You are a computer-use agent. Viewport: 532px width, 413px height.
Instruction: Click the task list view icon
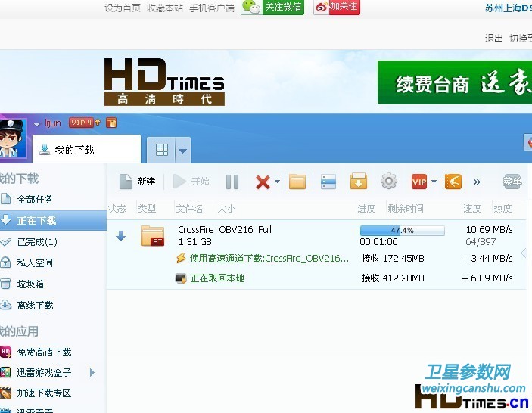pos(328,182)
